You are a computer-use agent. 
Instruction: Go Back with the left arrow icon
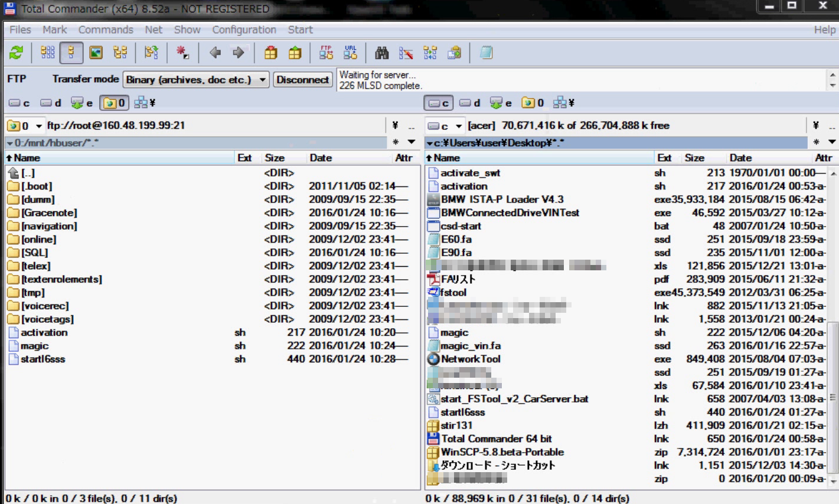(216, 53)
